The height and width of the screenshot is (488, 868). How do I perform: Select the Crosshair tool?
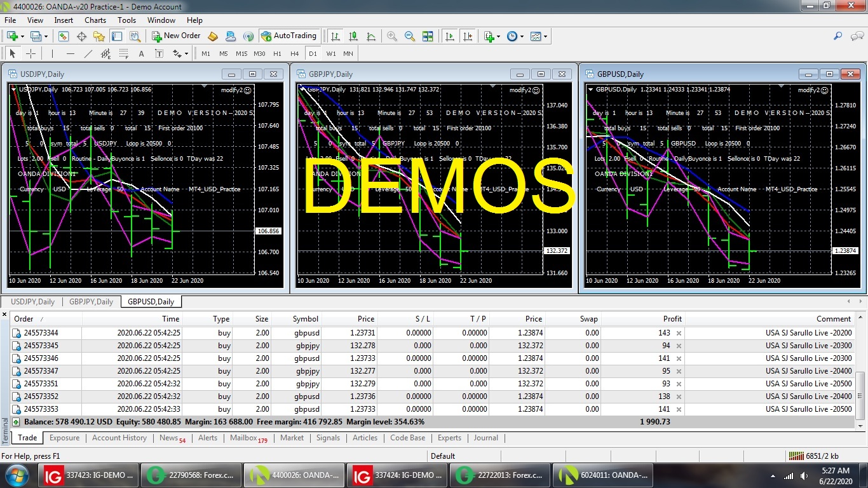[30, 54]
